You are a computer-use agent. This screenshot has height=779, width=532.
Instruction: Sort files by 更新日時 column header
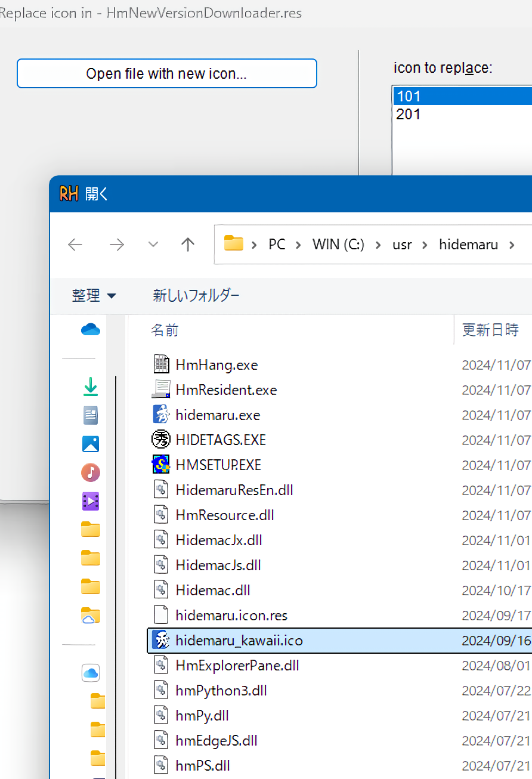pyautogui.click(x=490, y=330)
